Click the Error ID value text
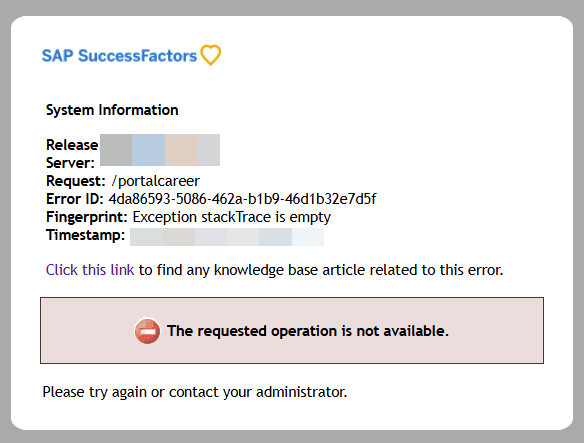This screenshot has width=584, height=443. tap(242, 199)
